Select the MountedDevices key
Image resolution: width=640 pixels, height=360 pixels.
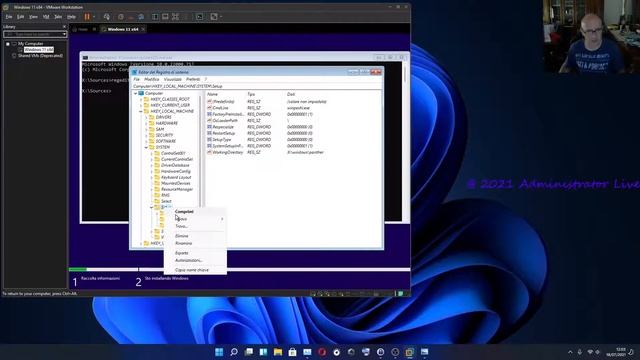click(x=176, y=183)
